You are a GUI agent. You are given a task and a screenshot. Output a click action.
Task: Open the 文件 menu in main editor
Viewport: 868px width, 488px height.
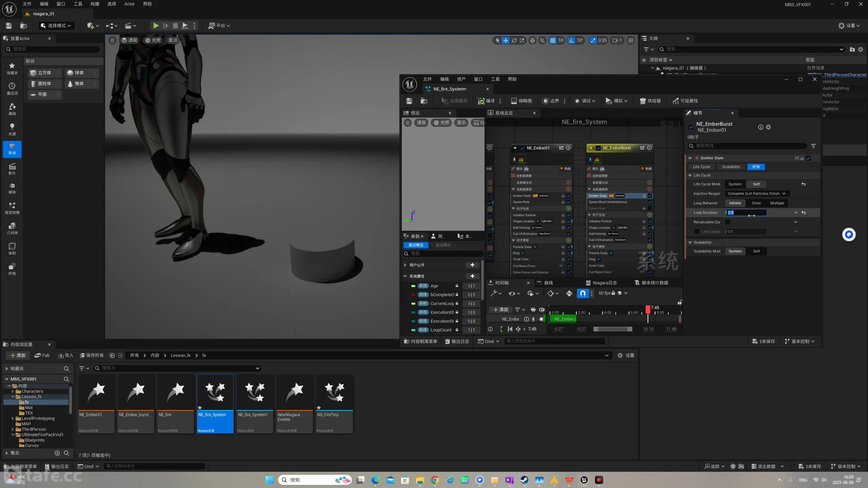[27, 4]
